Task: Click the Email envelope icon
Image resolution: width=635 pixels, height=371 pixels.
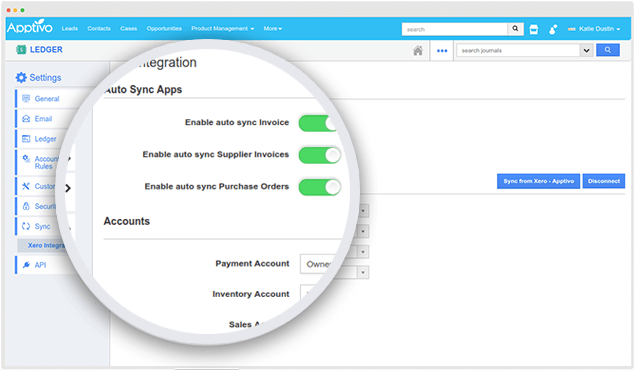Action: pyautogui.click(x=26, y=119)
